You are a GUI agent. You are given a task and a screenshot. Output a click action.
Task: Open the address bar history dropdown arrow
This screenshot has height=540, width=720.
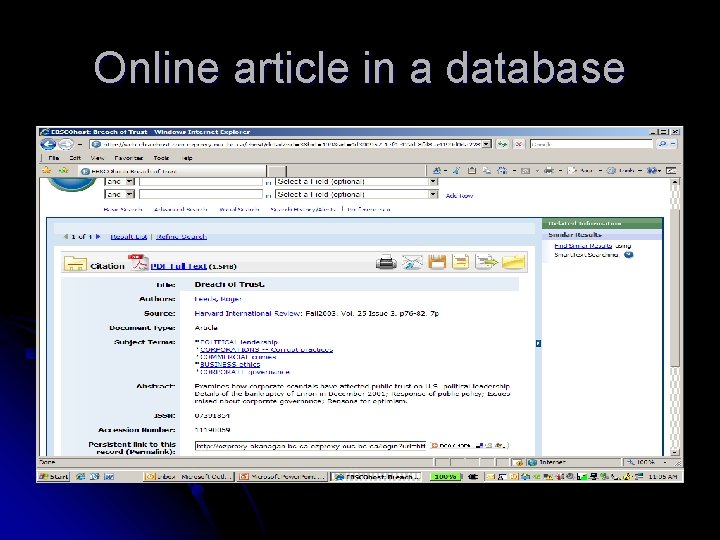486,144
